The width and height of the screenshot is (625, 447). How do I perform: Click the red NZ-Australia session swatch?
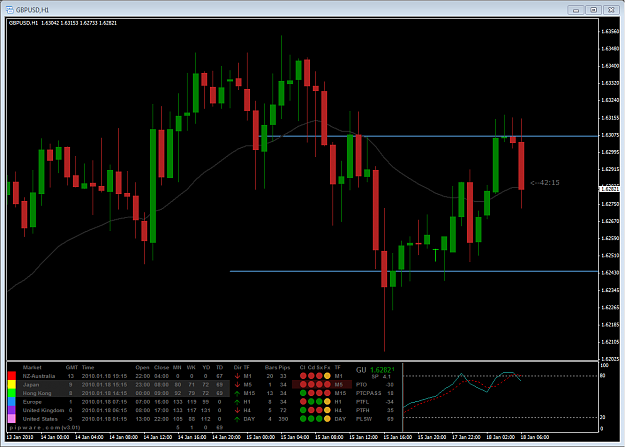12,376
